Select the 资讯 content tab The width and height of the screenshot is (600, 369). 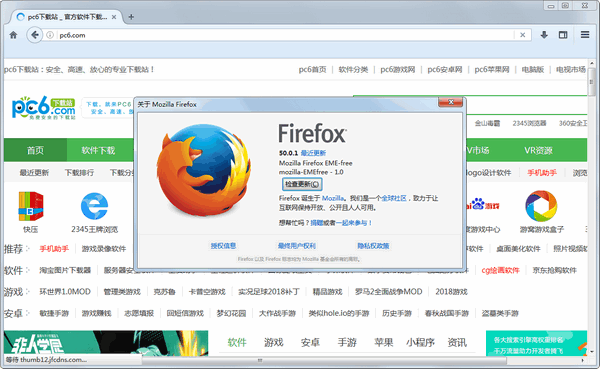[x=457, y=342]
